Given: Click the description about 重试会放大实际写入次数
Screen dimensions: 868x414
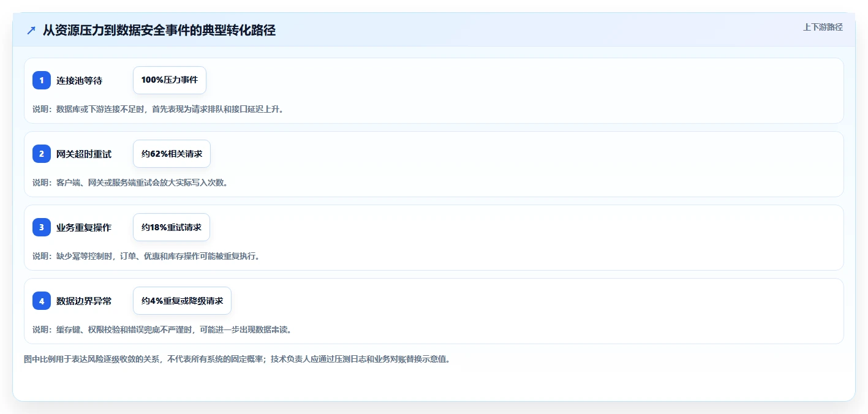Looking at the screenshot, I should [x=130, y=183].
